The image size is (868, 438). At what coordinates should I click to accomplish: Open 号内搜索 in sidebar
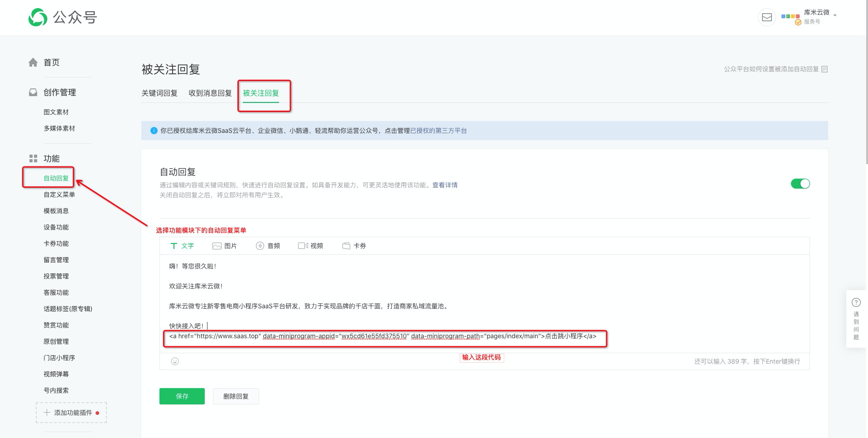click(x=56, y=390)
